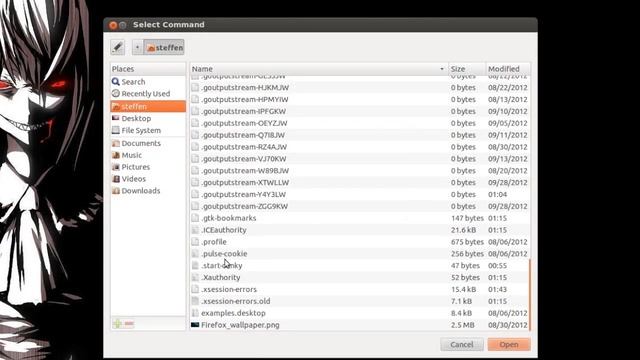
Task: Sort by the Name column header
Action: pos(319,69)
